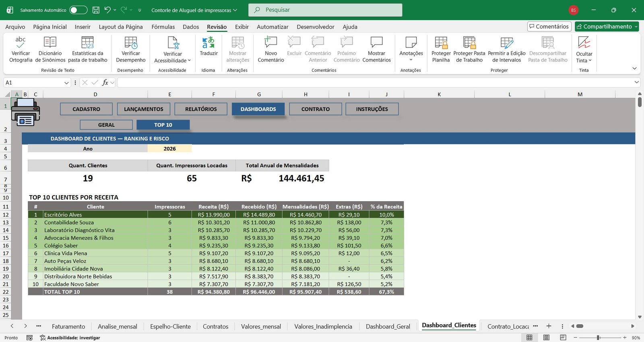Viewport: 644px width, 342px height.
Task: Expand Ocultar Tinta dropdown
Action: [x=590, y=61]
